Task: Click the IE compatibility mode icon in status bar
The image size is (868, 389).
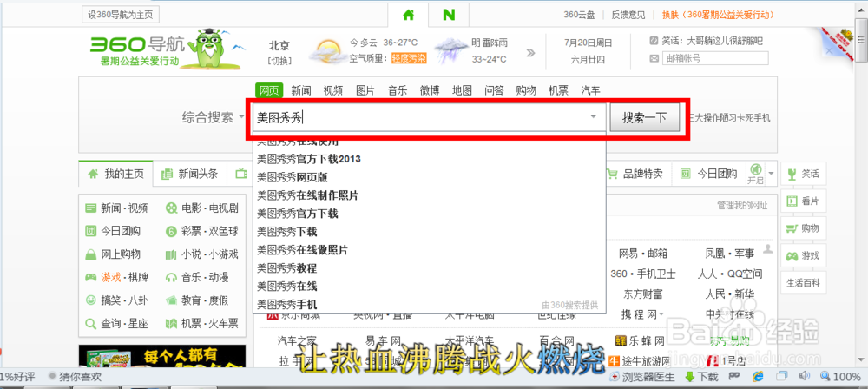Action: pyautogui.click(x=758, y=377)
